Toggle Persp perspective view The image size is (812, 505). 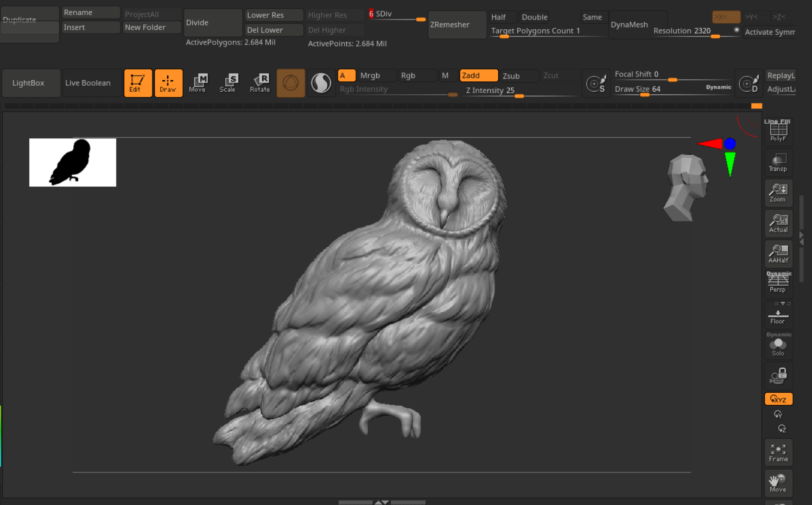point(778,283)
